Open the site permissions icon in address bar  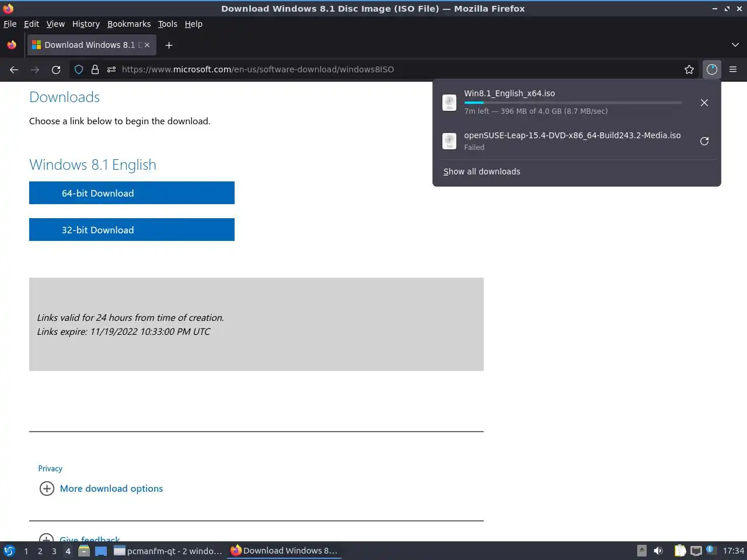111,69
